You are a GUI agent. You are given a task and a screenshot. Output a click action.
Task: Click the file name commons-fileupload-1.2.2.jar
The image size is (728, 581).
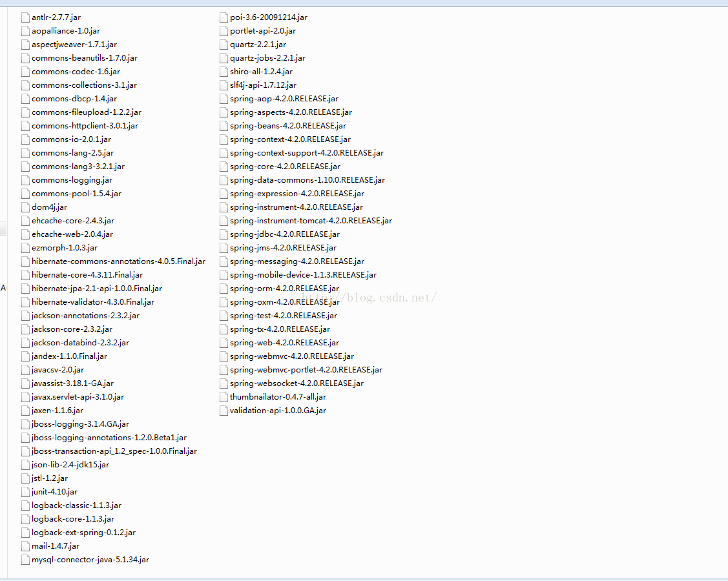click(87, 112)
